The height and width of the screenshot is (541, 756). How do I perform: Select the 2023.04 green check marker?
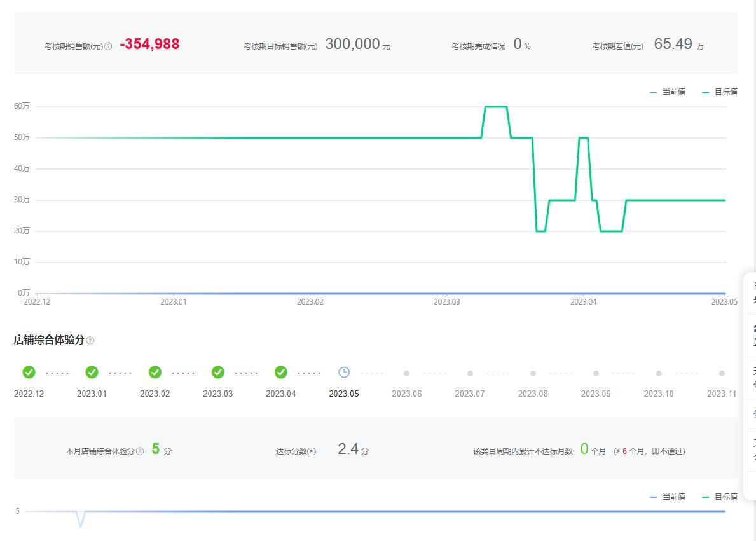pos(280,373)
